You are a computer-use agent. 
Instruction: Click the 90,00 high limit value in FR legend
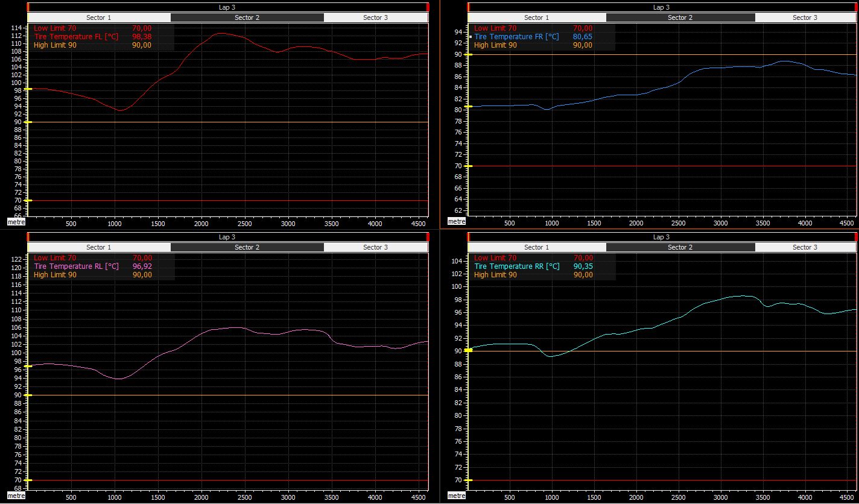coord(583,45)
